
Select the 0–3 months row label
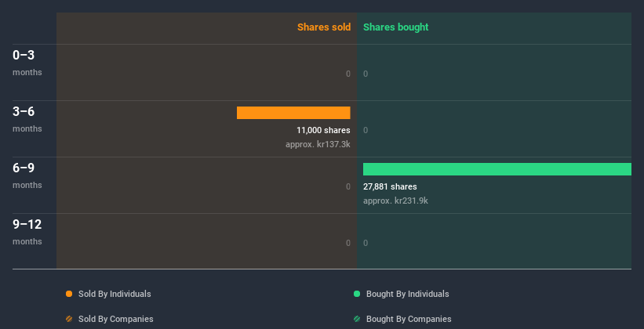27,63
